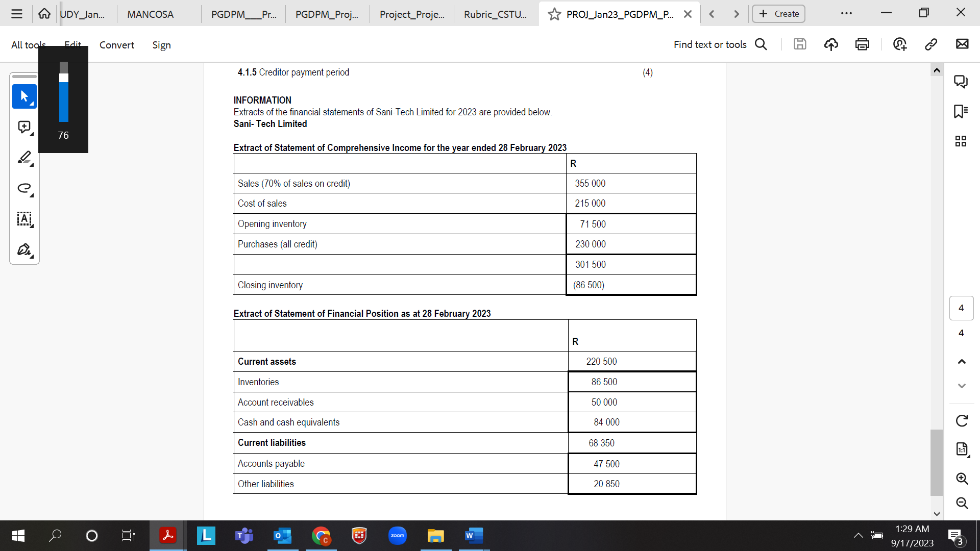Screen dimensions: 980x551
Task: Go to the previous page arrow
Action: tap(962, 362)
